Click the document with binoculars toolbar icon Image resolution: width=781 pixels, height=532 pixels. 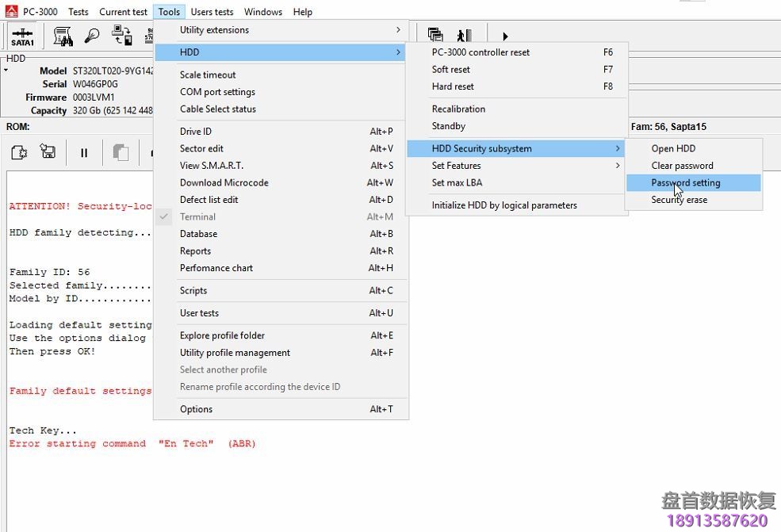(63, 36)
